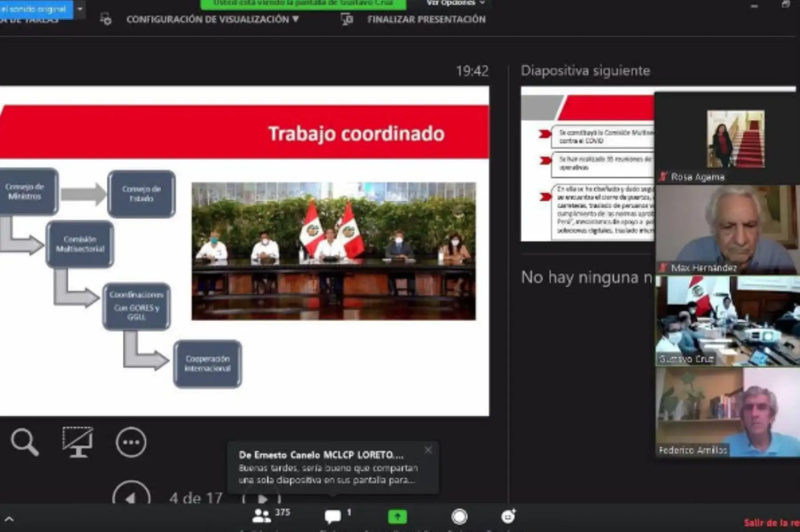Click Finalizar presentación button
Viewport: 800px width, 532px height.
pyautogui.click(x=426, y=19)
